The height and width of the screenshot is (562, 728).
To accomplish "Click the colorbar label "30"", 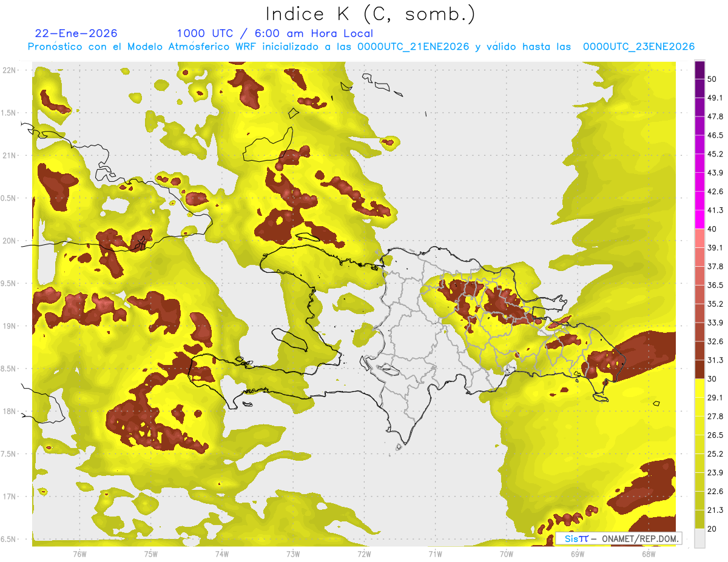I will pyautogui.click(x=712, y=379).
